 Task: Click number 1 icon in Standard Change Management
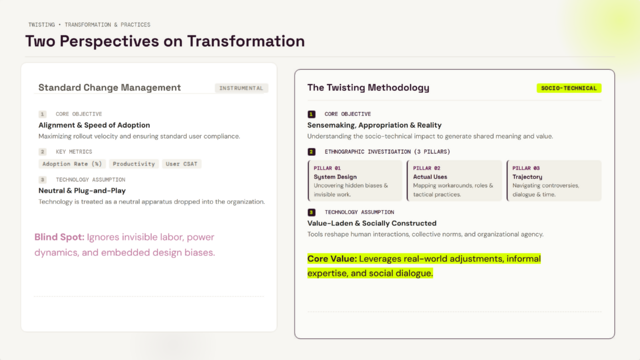pyautogui.click(x=42, y=114)
